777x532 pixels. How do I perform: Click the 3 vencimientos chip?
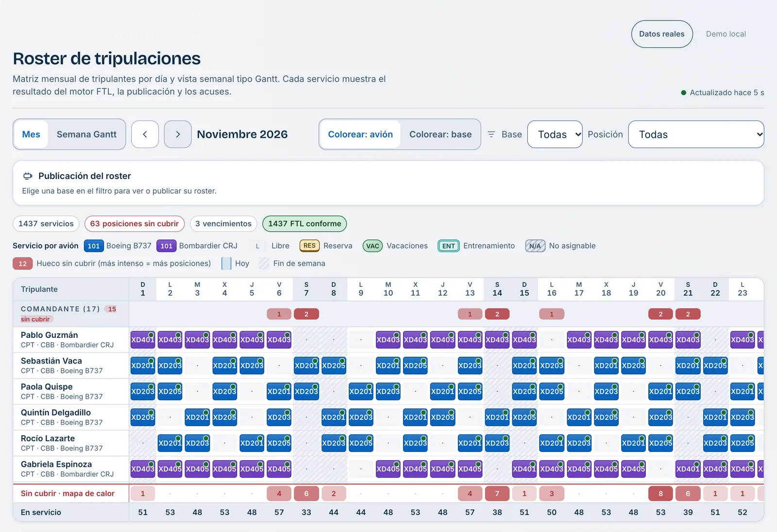click(223, 224)
